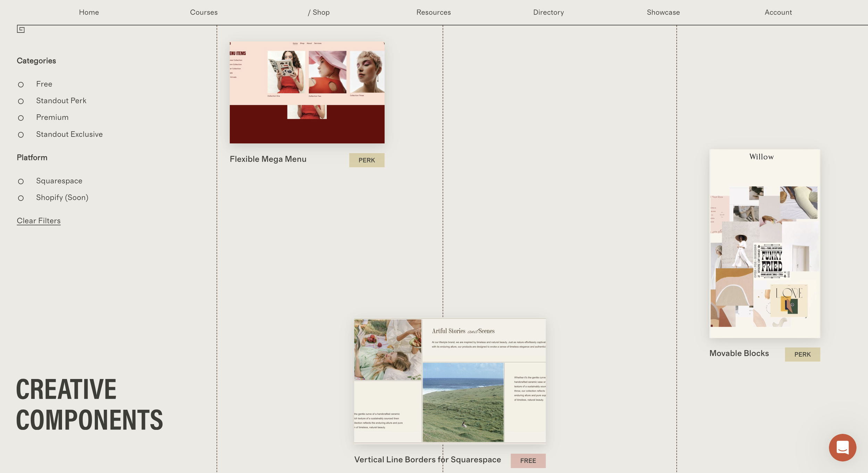Click the FREE badge beside Vertical Line Borders
The image size is (868, 473).
[528, 460]
